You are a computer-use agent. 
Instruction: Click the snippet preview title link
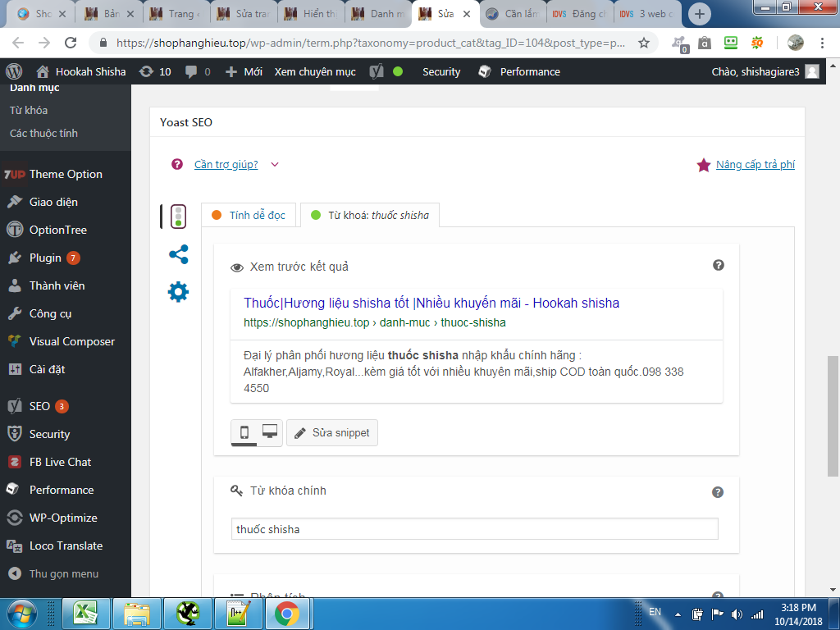431,304
